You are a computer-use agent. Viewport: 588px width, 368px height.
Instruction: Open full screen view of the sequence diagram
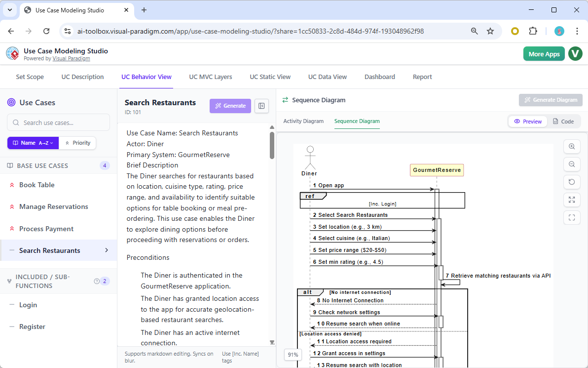click(572, 200)
